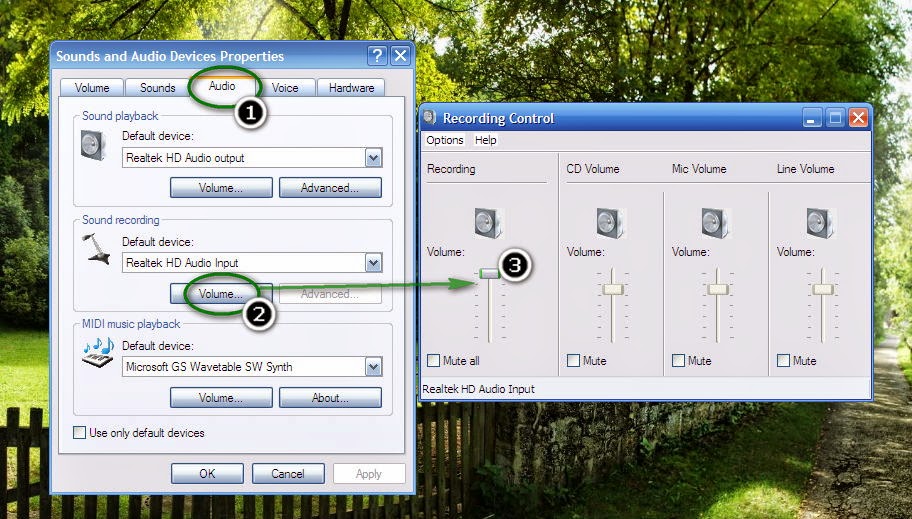
Task: Check the Mute all box
Action: (433, 361)
